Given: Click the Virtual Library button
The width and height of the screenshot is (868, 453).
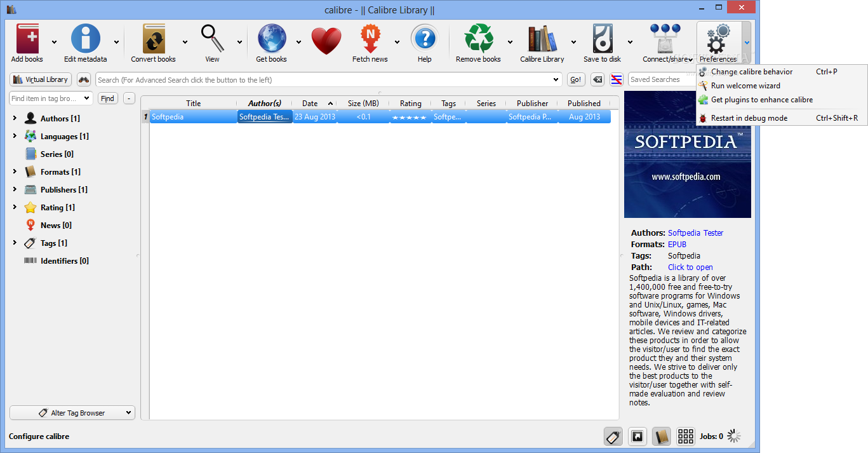Looking at the screenshot, I should click(x=41, y=80).
